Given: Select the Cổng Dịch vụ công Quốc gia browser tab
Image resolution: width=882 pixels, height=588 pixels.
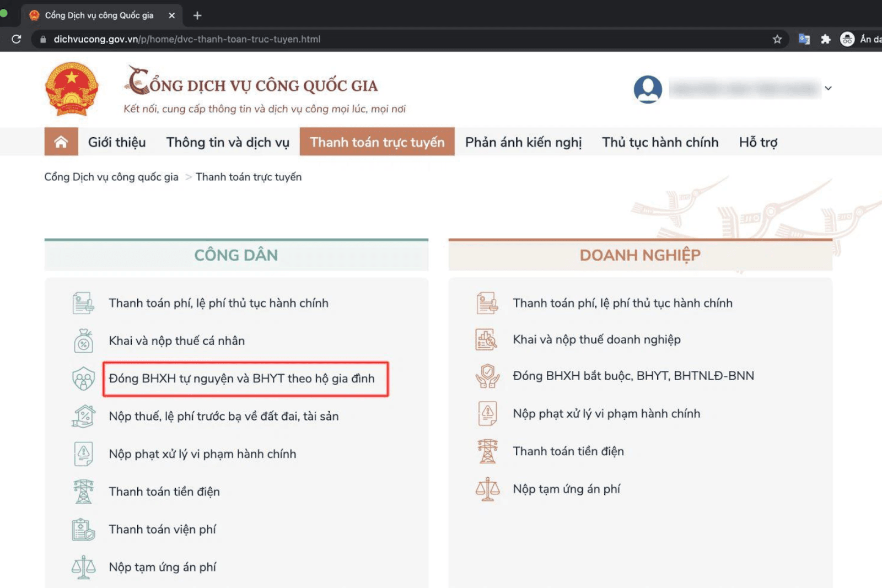Looking at the screenshot, I should tap(101, 15).
